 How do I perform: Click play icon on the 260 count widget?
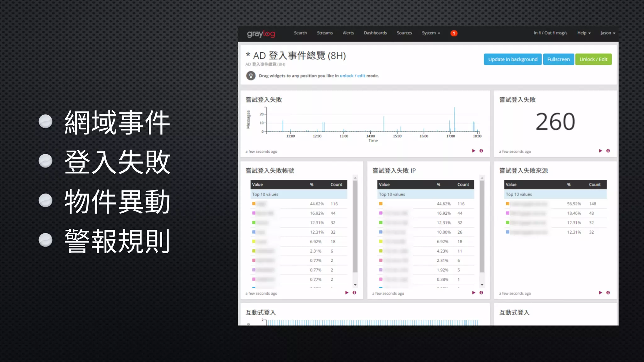600,151
